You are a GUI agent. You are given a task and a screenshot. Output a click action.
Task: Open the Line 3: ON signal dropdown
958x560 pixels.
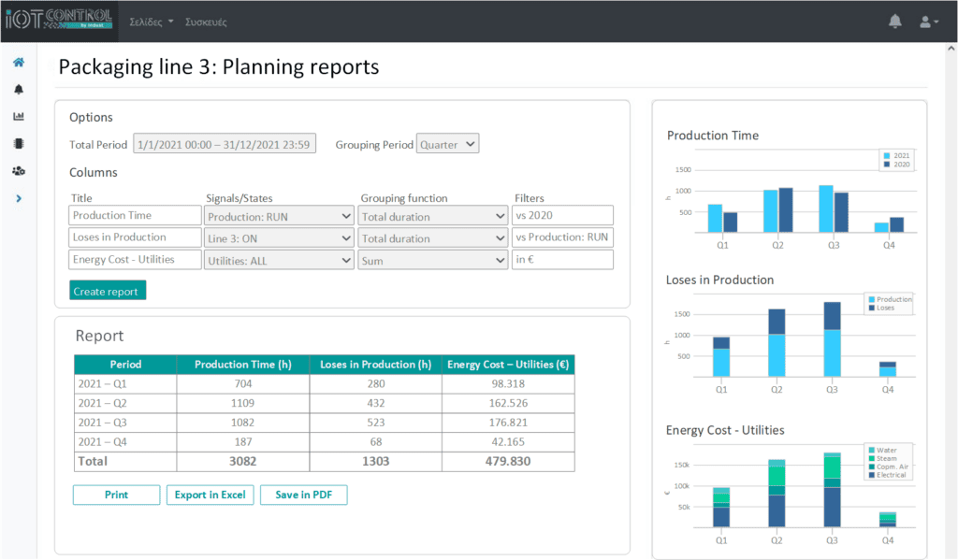pyautogui.click(x=279, y=238)
